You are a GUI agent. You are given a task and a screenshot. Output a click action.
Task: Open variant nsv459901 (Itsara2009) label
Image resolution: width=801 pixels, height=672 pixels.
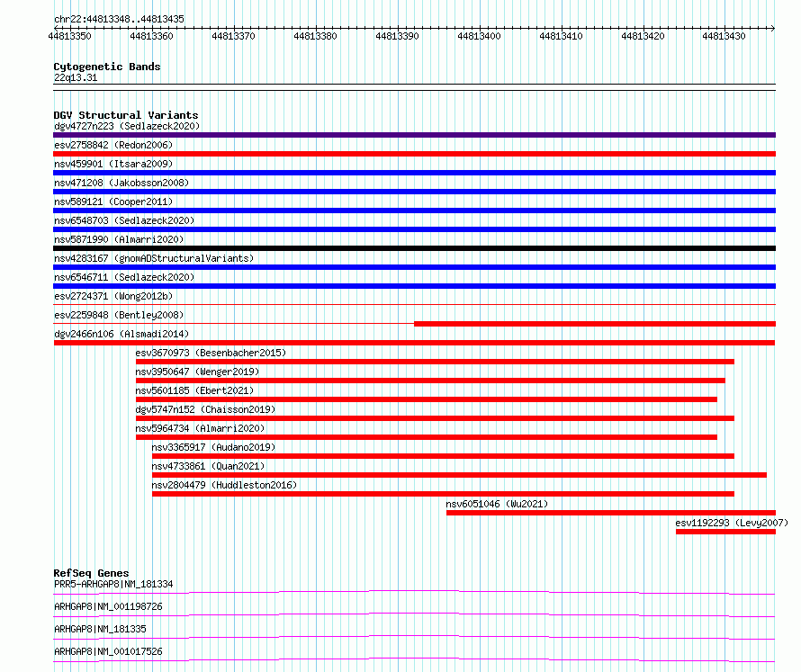tap(113, 164)
